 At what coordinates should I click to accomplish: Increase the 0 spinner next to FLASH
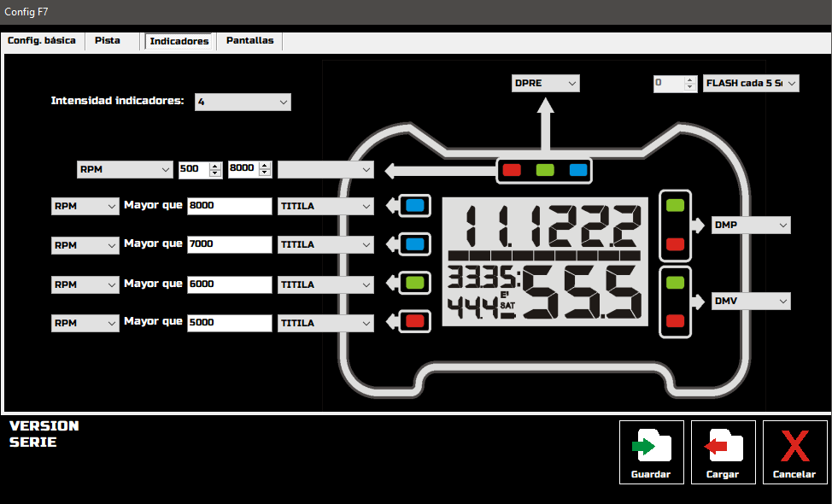pyautogui.click(x=690, y=80)
